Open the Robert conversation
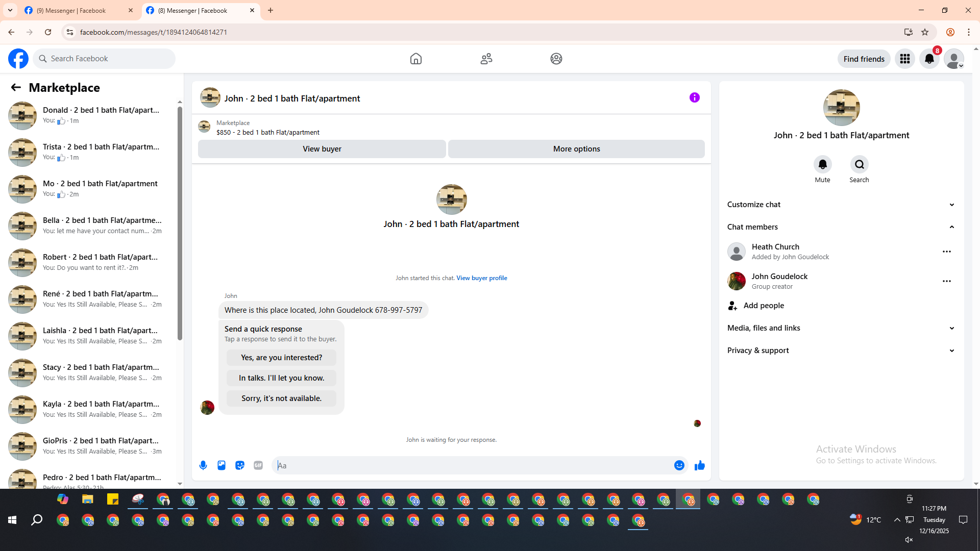 coord(89,262)
